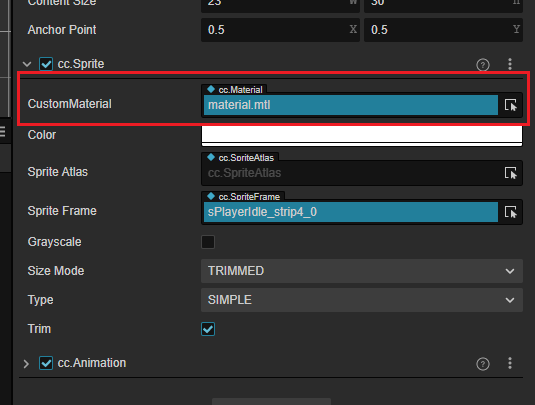The image size is (535, 405).
Task: Pick Sprite Frame asset with picker icon
Action: point(510,212)
